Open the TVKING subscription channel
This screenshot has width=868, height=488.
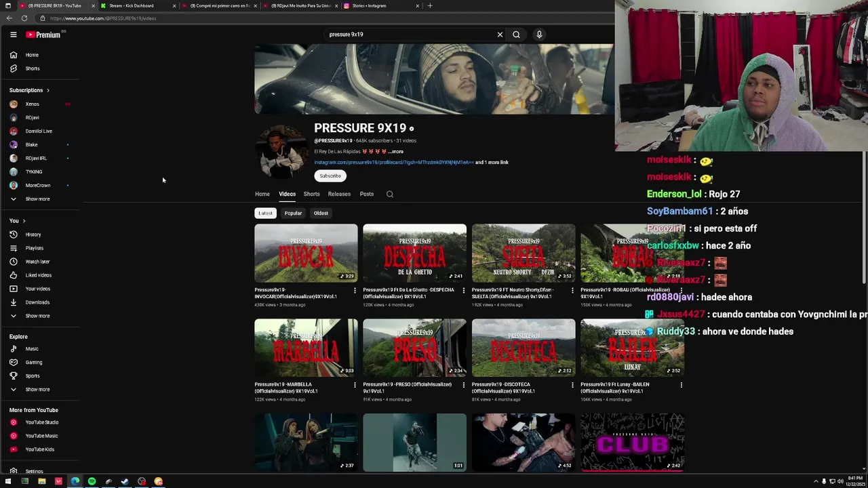[41, 172]
